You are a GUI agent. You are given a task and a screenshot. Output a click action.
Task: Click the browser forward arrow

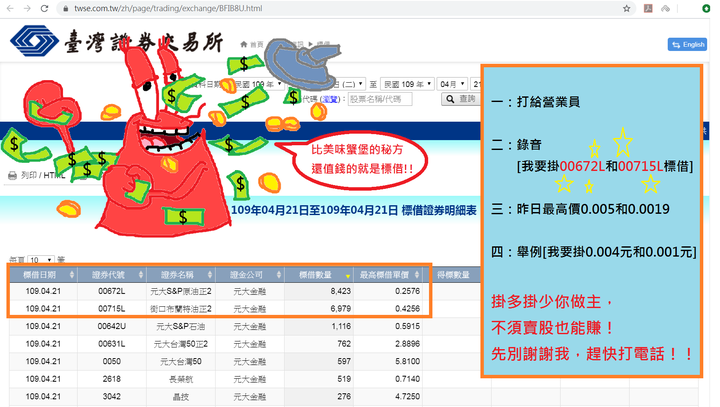pos(27,8)
